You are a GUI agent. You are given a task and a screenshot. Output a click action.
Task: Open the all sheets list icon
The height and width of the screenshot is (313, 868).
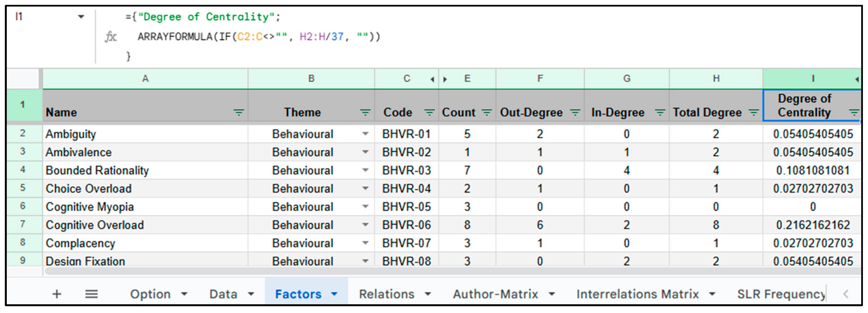click(x=91, y=294)
